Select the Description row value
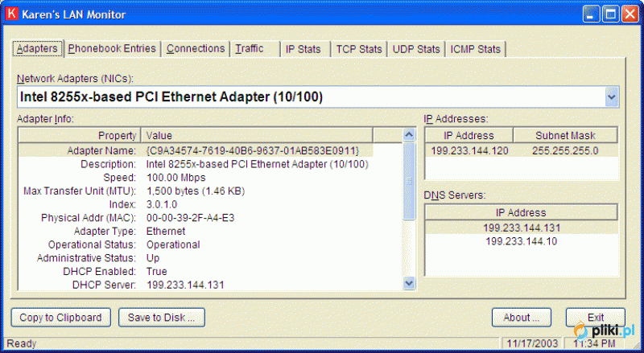The image size is (644, 353). point(258,164)
